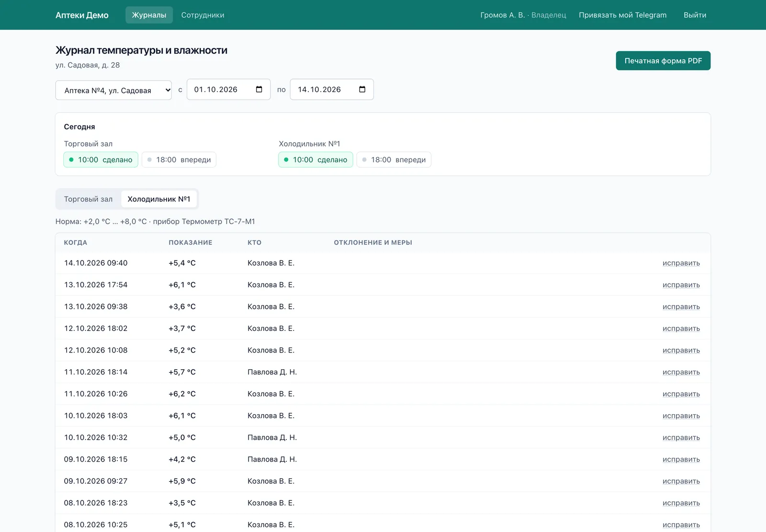766x532 pixels.
Task: Click reading +5,4 °C on 14.10.2026
Action: (x=182, y=263)
